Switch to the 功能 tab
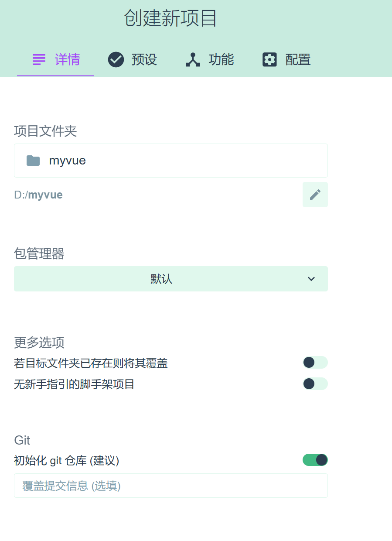The height and width of the screenshot is (541, 392). pyautogui.click(x=209, y=59)
